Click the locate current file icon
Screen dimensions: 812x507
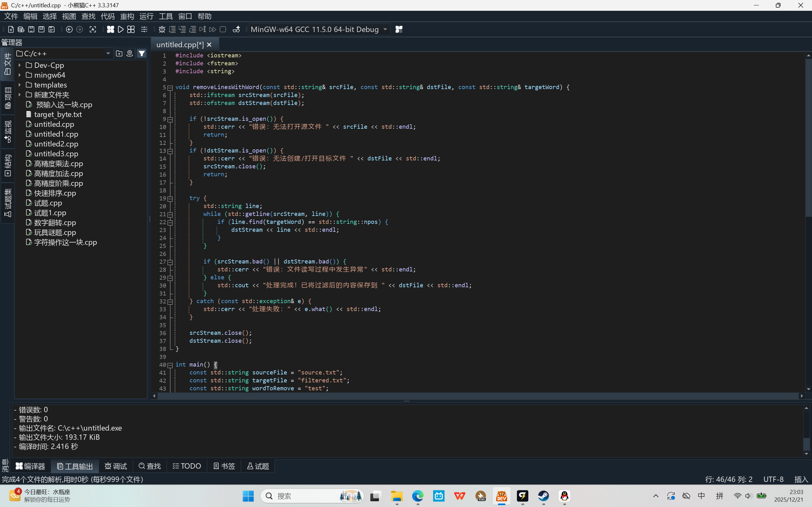click(129, 53)
